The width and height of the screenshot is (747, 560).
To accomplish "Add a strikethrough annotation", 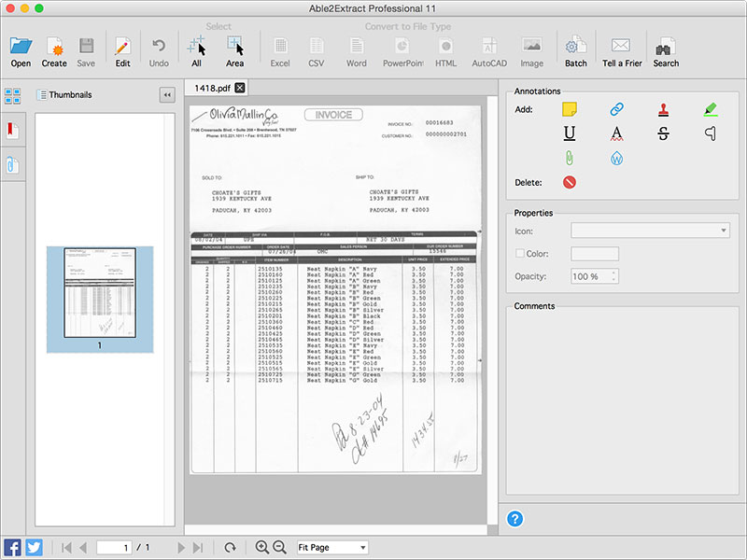I will tap(663, 133).
